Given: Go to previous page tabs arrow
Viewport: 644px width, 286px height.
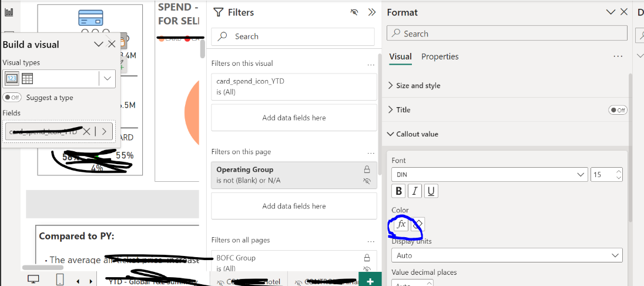Looking at the screenshot, I should (79, 281).
